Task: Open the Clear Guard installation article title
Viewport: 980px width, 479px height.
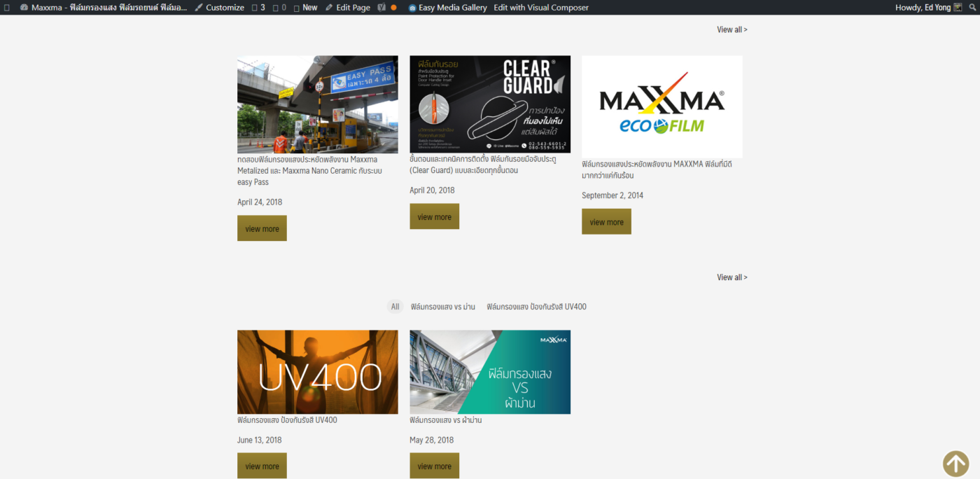Action: [x=482, y=165]
